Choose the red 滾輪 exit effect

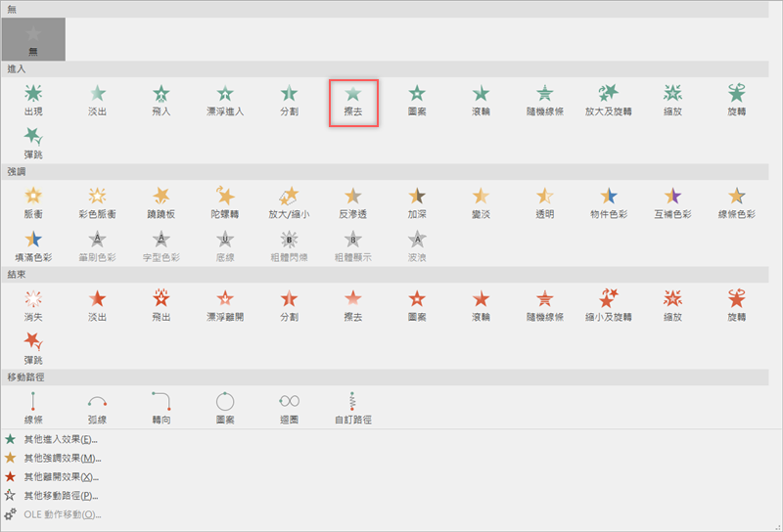click(x=481, y=305)
